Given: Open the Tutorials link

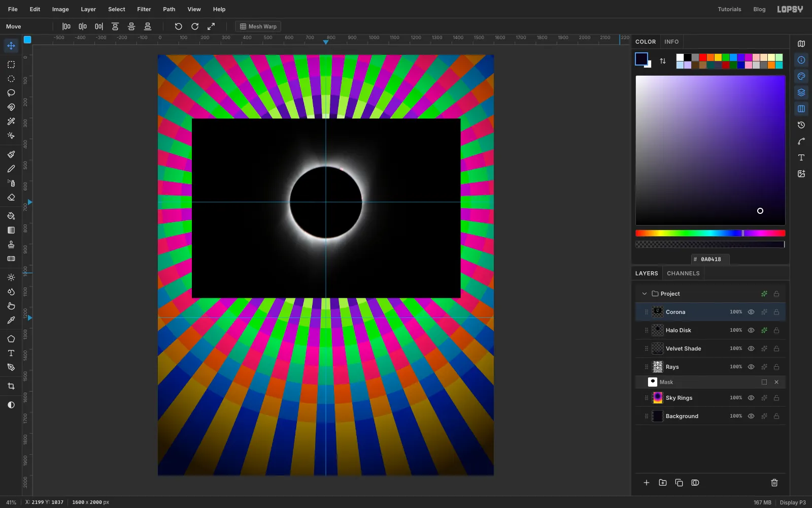Looking at the screenshot, I should coord(729,9).
